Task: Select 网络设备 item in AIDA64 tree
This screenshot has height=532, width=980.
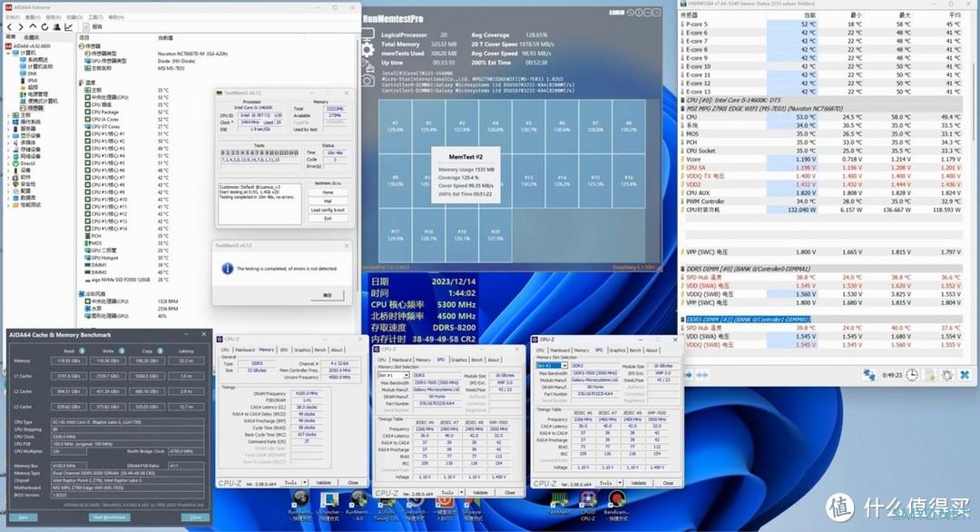Action: coord(25,156)
